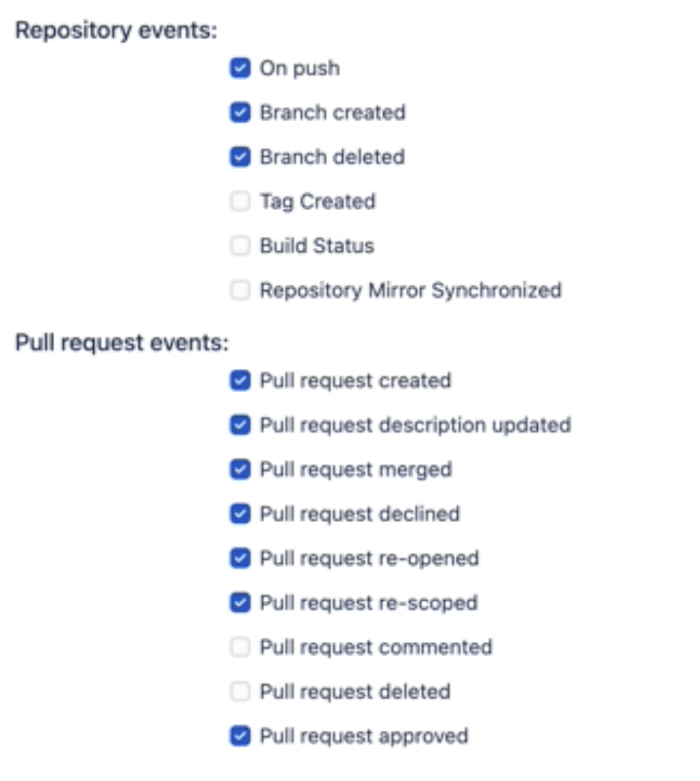The height and width of the screenshot is (781, 700).
Task: Click the On push label text
Action: [299, 68]
